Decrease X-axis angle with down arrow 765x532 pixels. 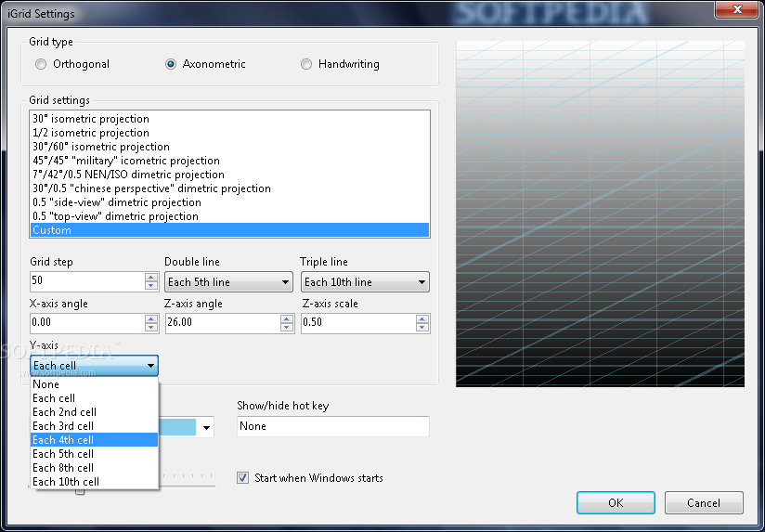tap(151, 328)
